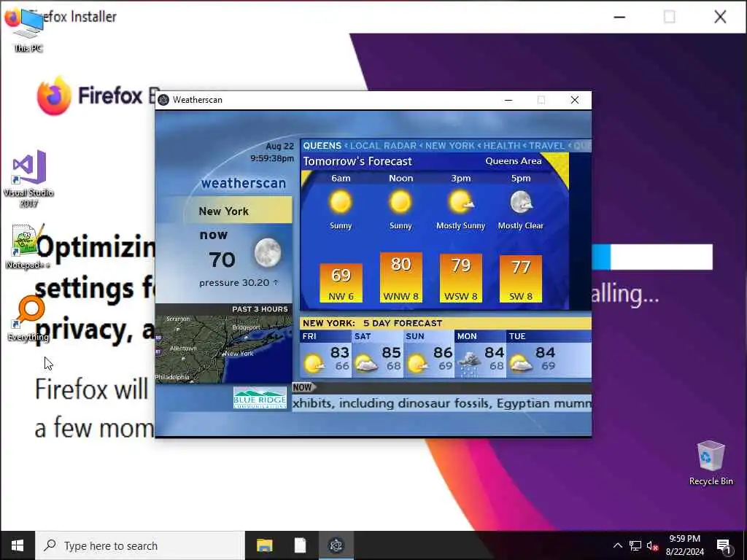Open the This PC desktop icon
This screenshot has width=747, height=560.
point(28,29)
